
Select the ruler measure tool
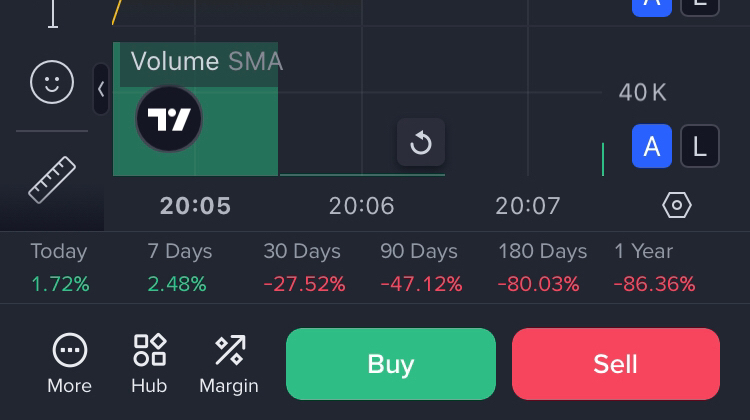tap(52, 180)
